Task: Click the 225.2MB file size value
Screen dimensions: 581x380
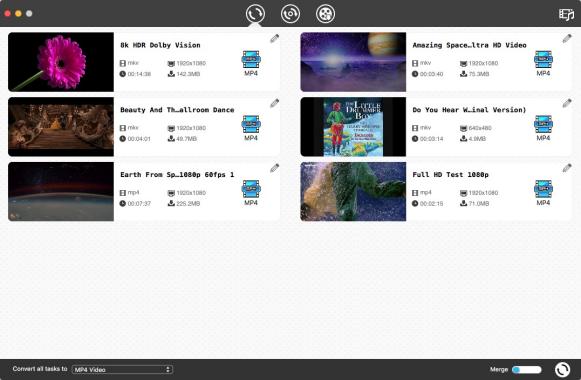Action: (188, 204)
